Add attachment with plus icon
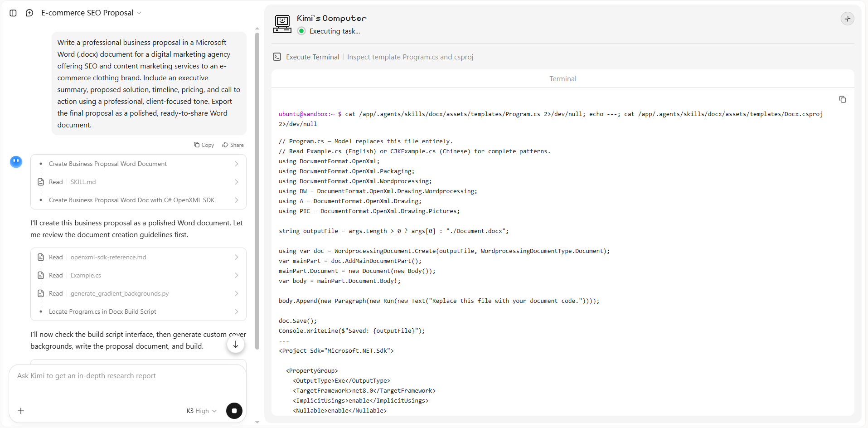Screen dimensions: 868x428 (21, 411)
